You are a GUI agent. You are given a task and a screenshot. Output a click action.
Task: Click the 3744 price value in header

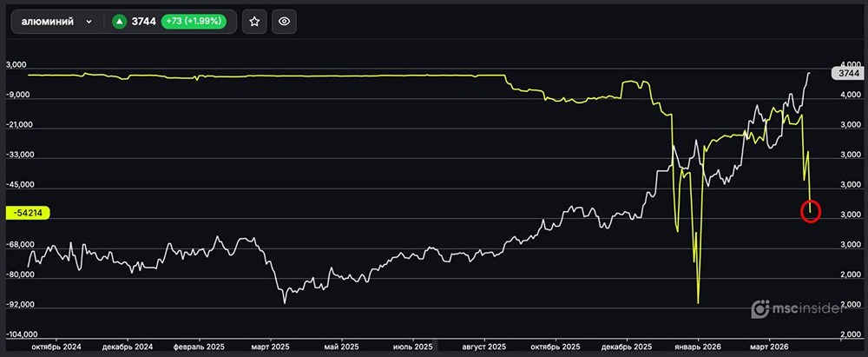point(143,23)
